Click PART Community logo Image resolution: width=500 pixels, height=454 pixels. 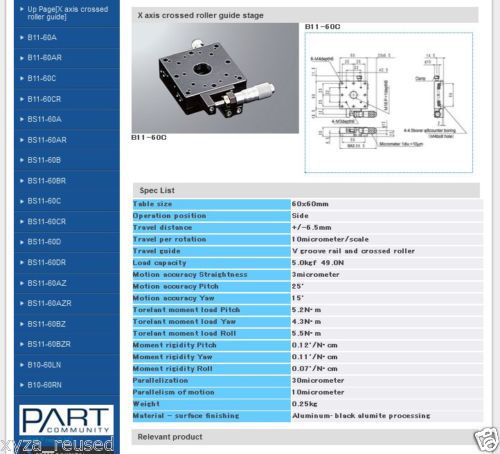point(66,420)
